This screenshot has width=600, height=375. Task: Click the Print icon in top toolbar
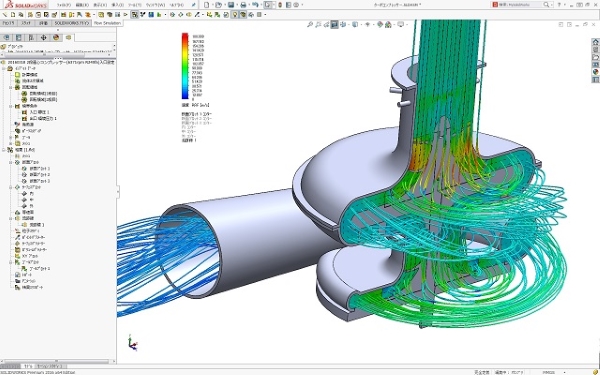243,5
